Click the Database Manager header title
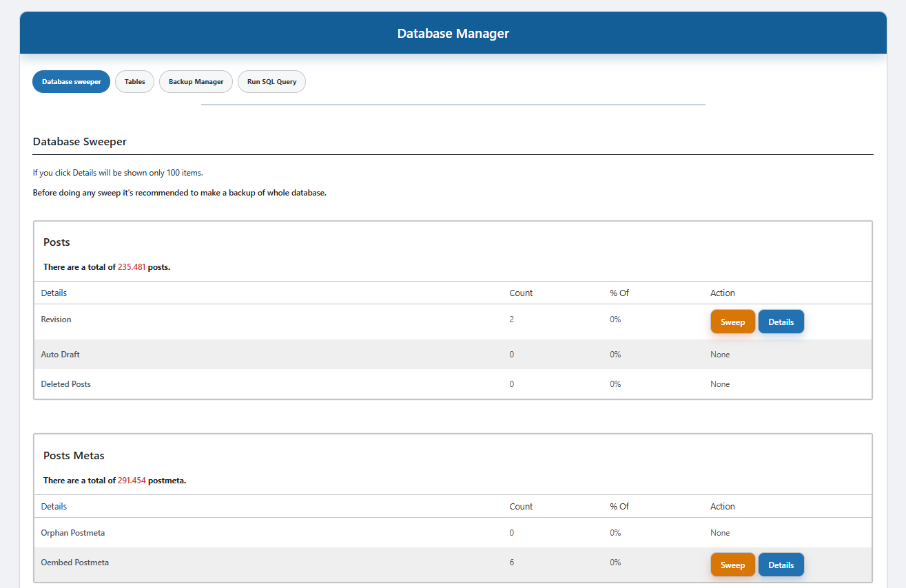The width and height of the screenshot is (906, 588). coord(453,33)
